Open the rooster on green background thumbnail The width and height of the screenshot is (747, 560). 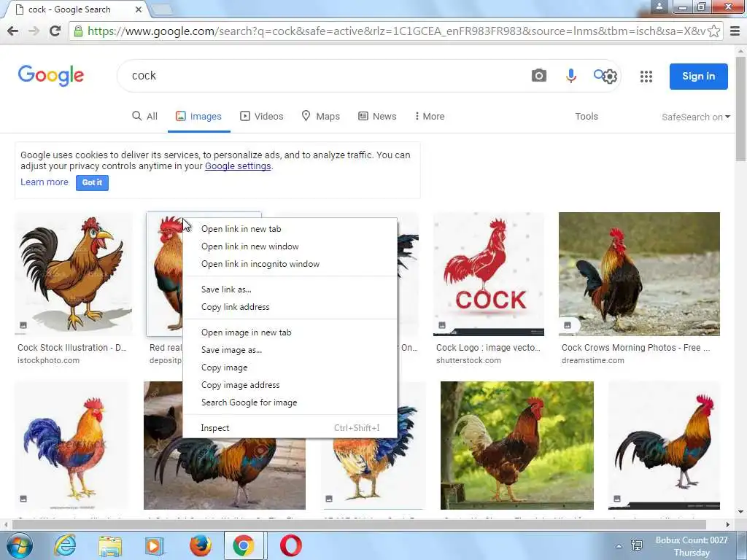click(x=517, y=446)
